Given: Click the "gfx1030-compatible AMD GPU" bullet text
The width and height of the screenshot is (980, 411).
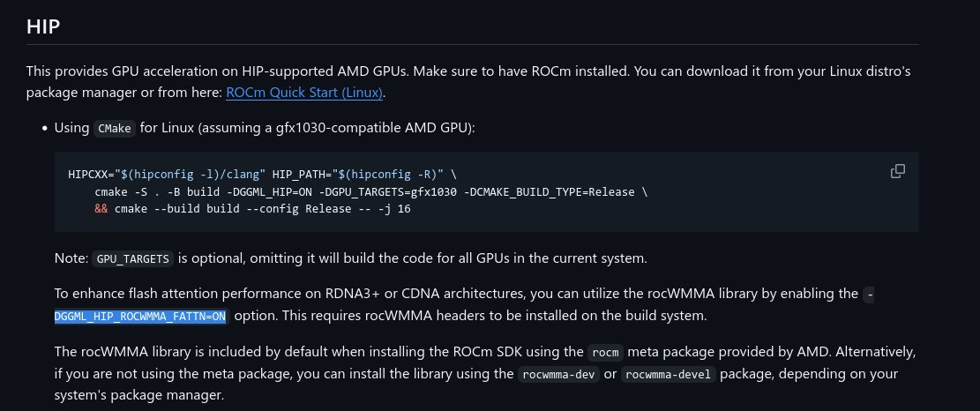Looking at the screenshot, I should 374,128.
